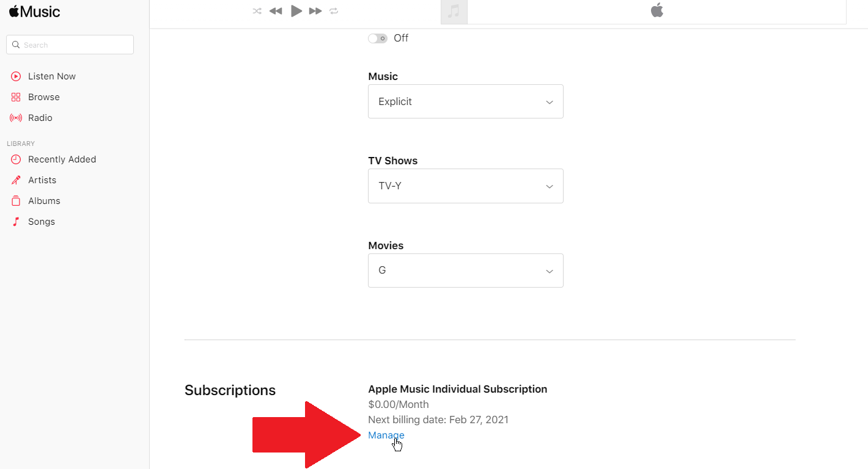Click the Songs note icon

[16, 222]
